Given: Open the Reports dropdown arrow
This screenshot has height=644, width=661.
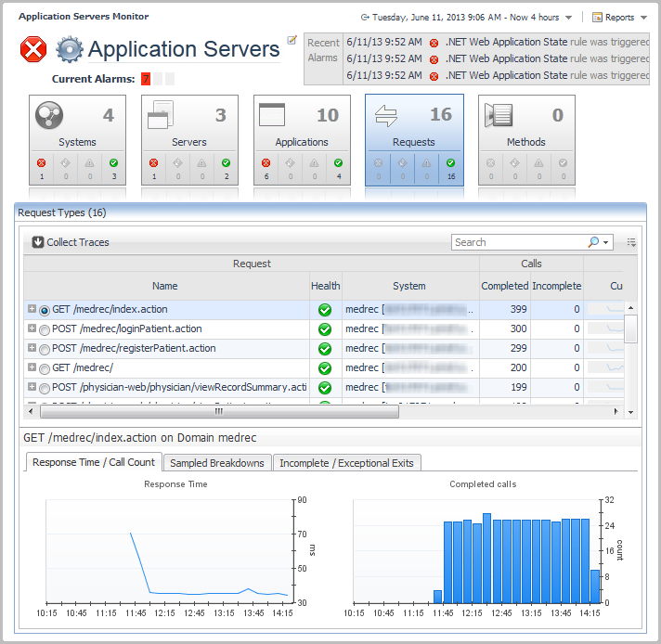Looking at the screenshot, I should (x=643, y=18).
